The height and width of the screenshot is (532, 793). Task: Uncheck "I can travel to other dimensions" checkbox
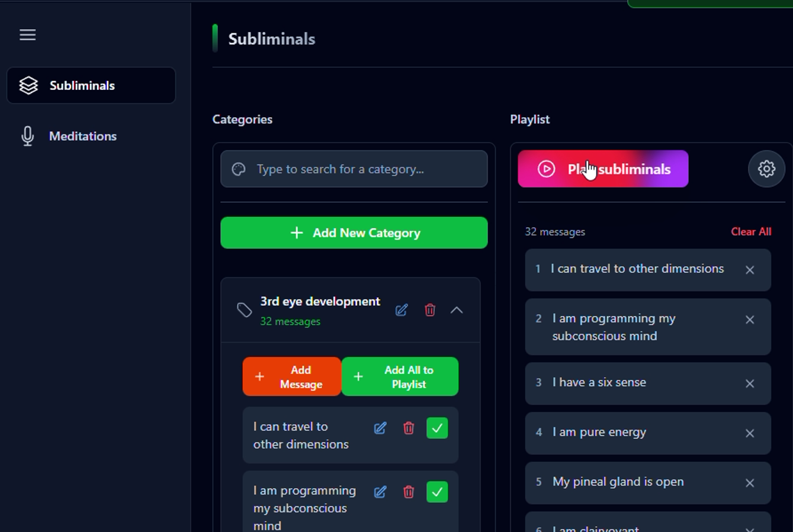[x=437, y=428]
